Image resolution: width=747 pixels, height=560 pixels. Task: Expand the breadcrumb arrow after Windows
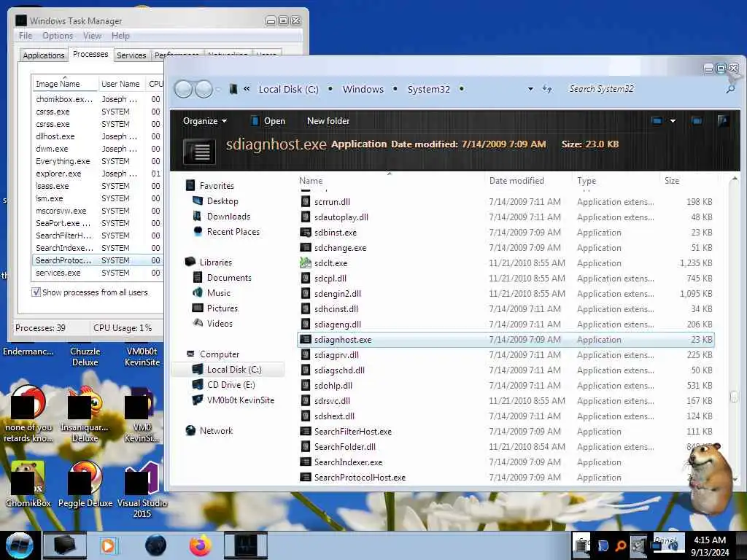pyautogui.click(x=395, y=89)
